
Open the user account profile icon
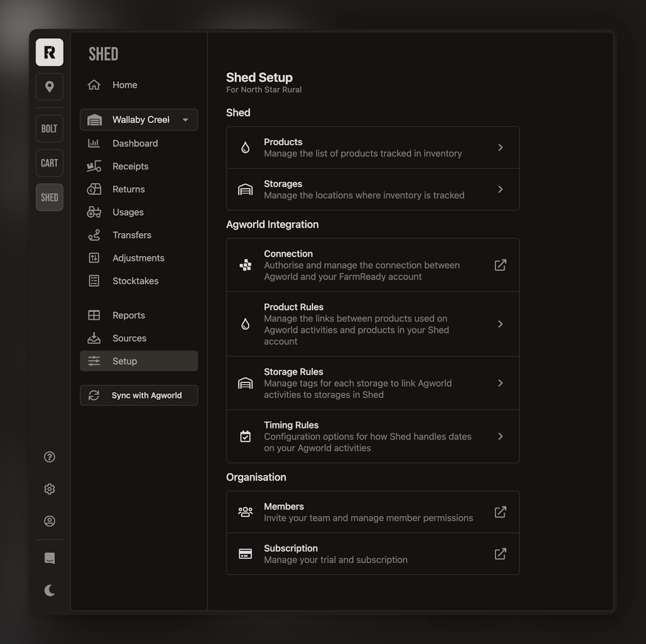click(50, 521)
